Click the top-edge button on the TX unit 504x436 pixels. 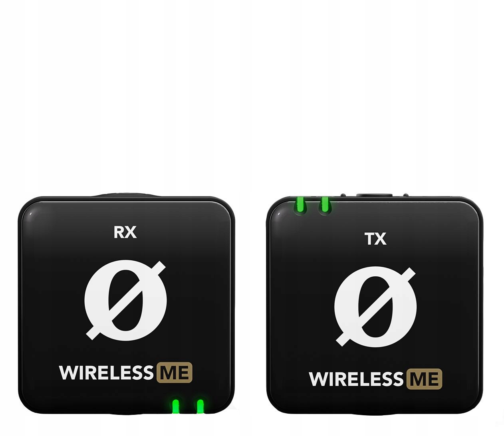(374, 195)
